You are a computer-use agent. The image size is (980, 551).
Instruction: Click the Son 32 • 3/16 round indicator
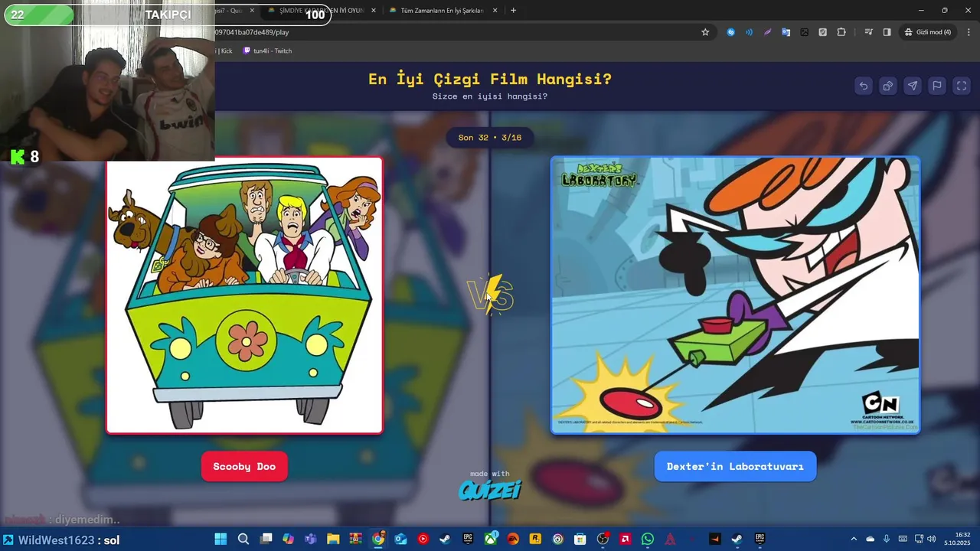[490, 138]
